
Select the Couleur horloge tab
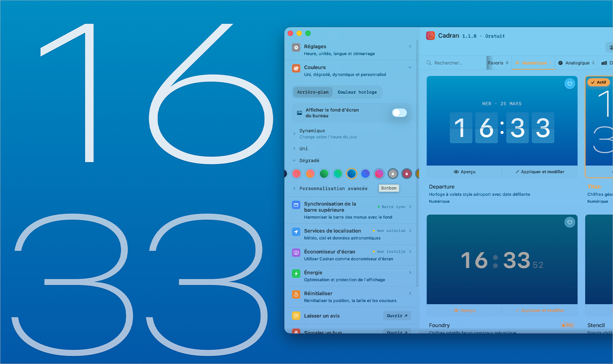point(357,92)
